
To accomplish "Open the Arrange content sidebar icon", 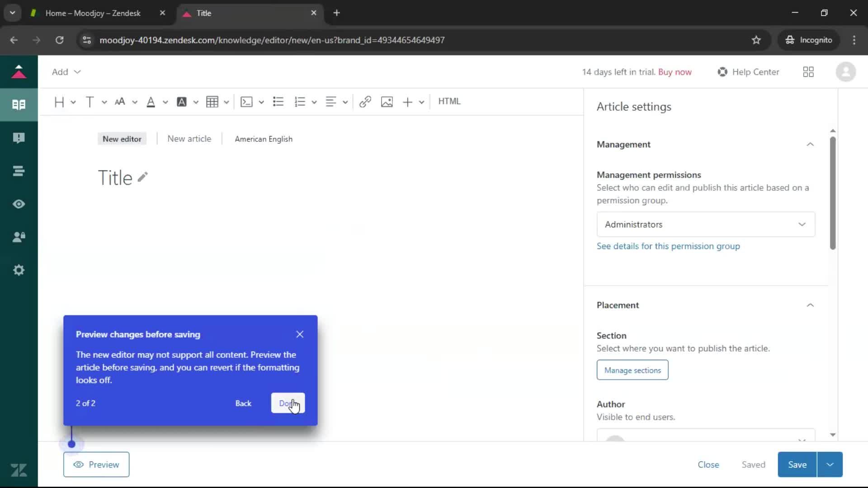I will click(x=19, y=171).
